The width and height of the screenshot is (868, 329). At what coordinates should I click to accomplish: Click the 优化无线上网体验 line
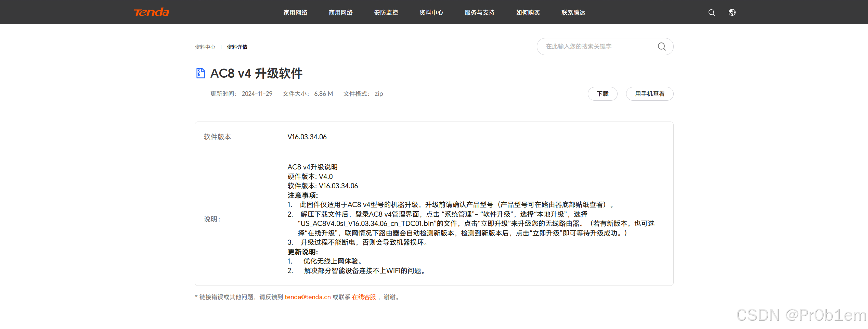point(333,261)
